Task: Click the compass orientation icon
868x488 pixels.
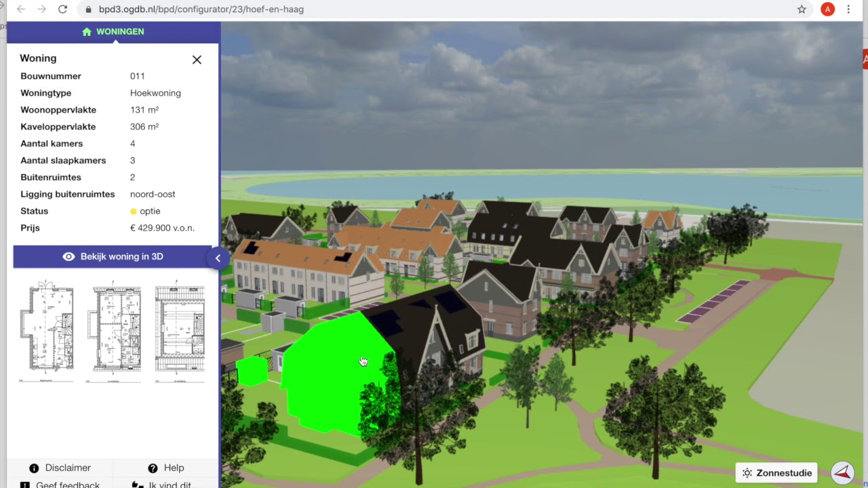Action: pos(842,472)
